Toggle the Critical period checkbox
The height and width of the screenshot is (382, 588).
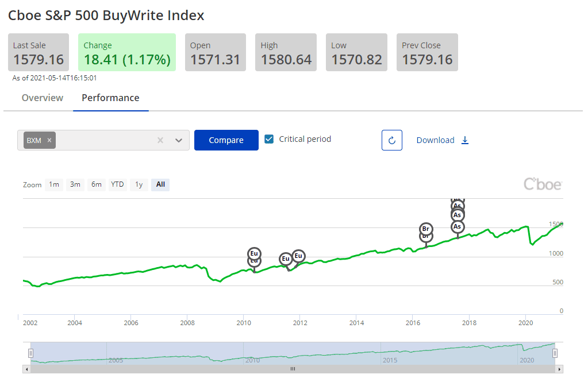pyautogui.click(x=270, y=138)
